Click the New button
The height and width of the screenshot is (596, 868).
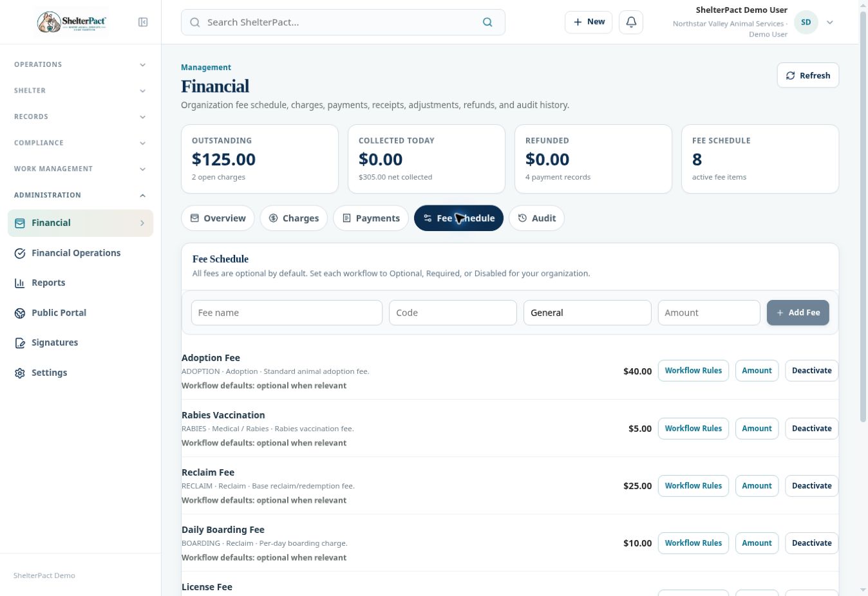click(x=589, y=22)
